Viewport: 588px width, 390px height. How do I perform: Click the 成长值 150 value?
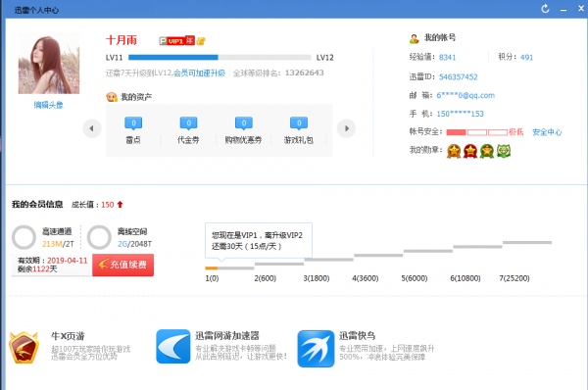(x=108, y=205)
